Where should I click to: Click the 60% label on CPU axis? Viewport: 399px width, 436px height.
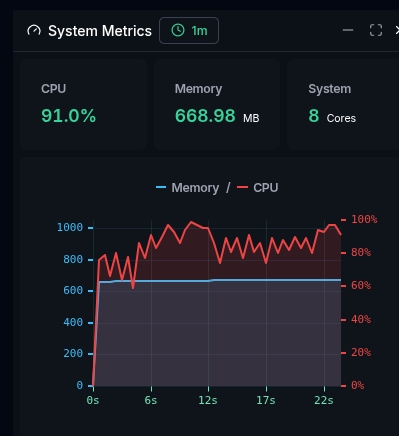click(x=361, y=285)
